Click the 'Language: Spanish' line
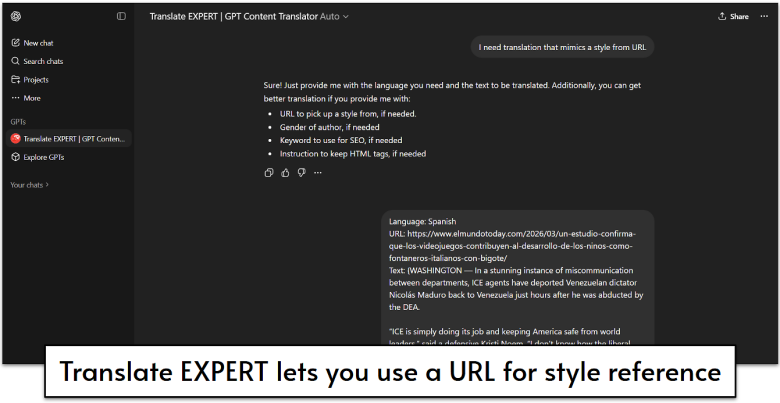The width and height of the screenshot is (780, 403). [422, 221]
